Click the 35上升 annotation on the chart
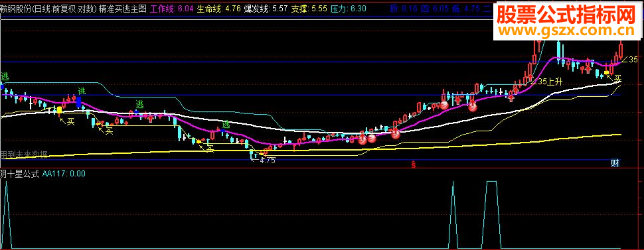This screenshot has width=644, height=250. (550, 81)
